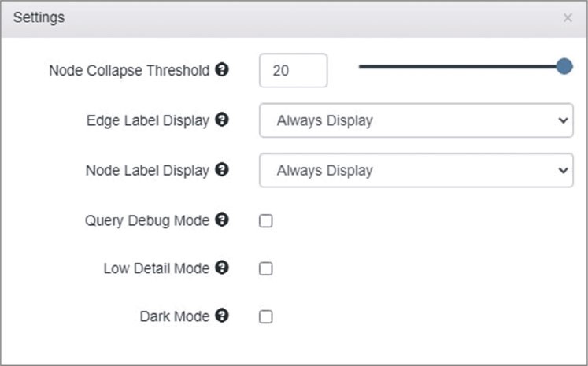Click the Node Collapse Threshold text label
Viewport: 588px width, 366px height.
click(x=129, y=70)
